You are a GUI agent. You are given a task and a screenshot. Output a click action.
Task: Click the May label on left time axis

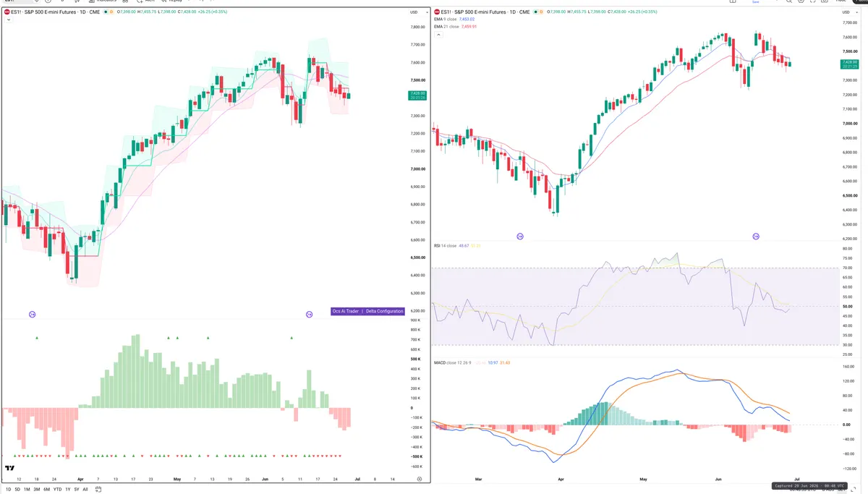177,479
